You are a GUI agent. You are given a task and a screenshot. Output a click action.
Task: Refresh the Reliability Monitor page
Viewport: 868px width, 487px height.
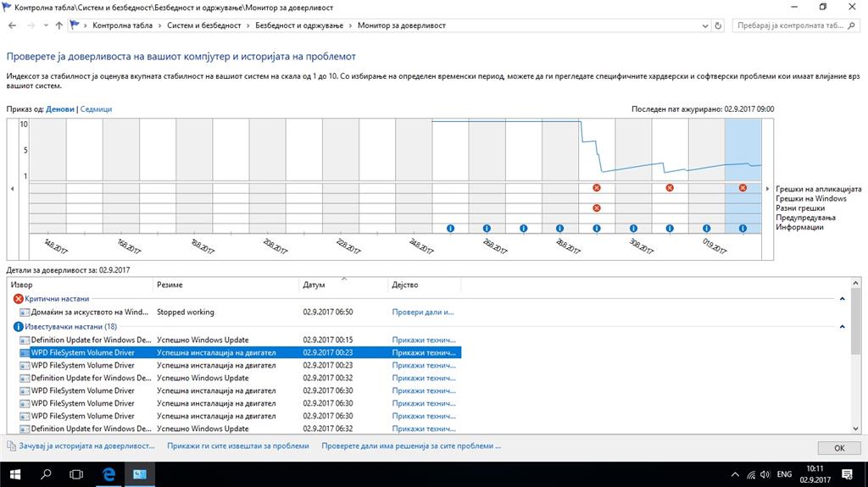click(x=718, y=25)
